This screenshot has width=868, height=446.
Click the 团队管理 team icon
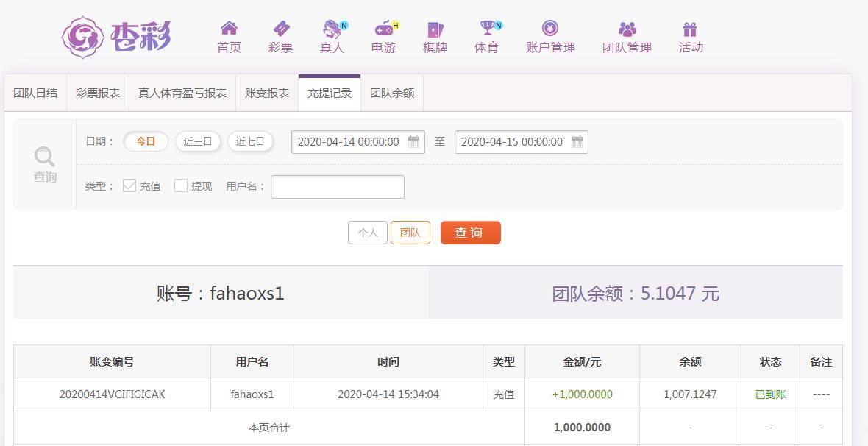pos(626,29)
